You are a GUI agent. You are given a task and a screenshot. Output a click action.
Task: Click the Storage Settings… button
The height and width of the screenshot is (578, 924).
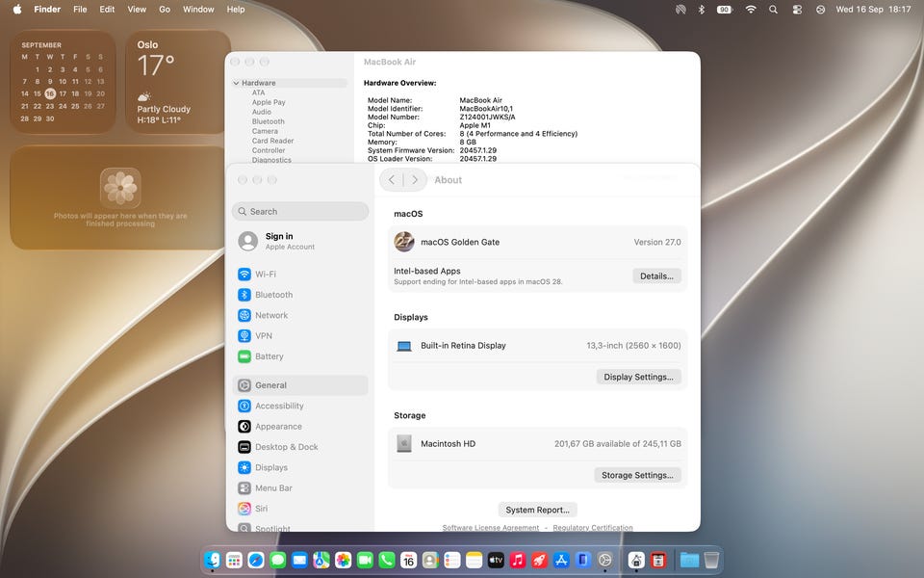637,475
